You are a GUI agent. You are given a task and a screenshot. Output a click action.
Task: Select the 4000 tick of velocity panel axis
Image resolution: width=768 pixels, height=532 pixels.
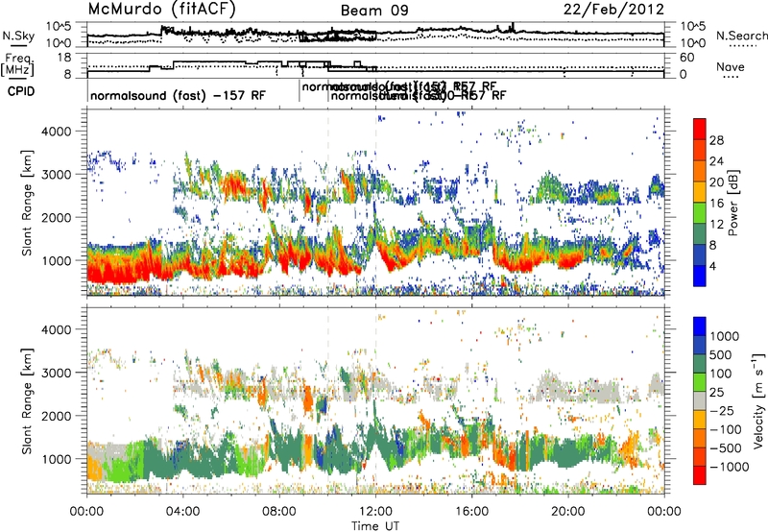(x=57, y=329)
